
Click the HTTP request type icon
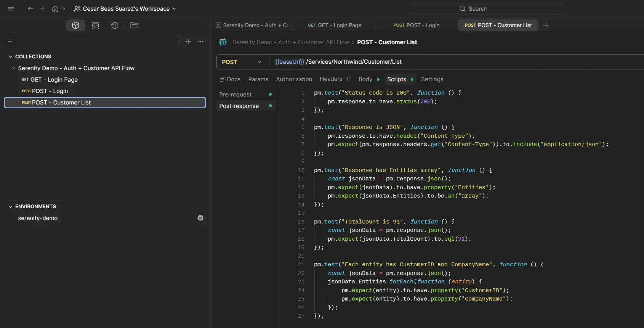pos(223,42)
